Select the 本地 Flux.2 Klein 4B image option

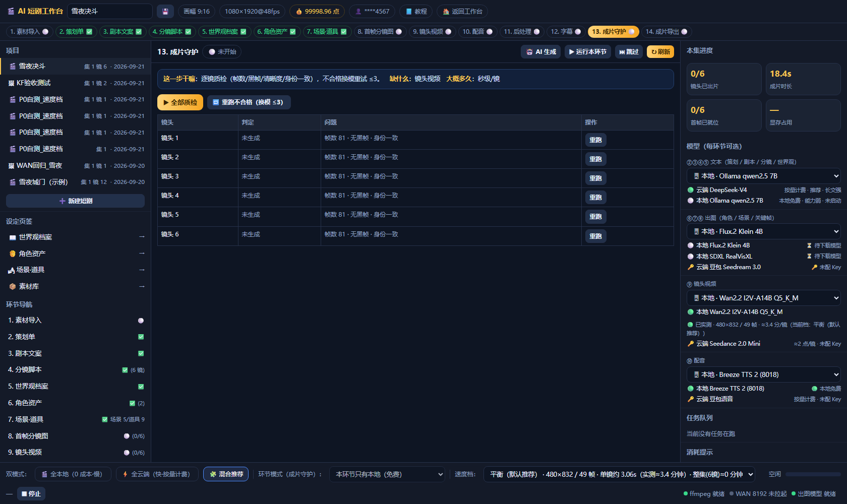(764, 245)
